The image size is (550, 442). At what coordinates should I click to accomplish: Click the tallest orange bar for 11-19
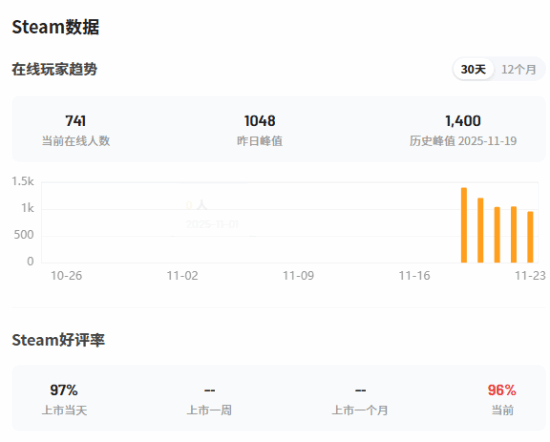click(x=464, y=225)
